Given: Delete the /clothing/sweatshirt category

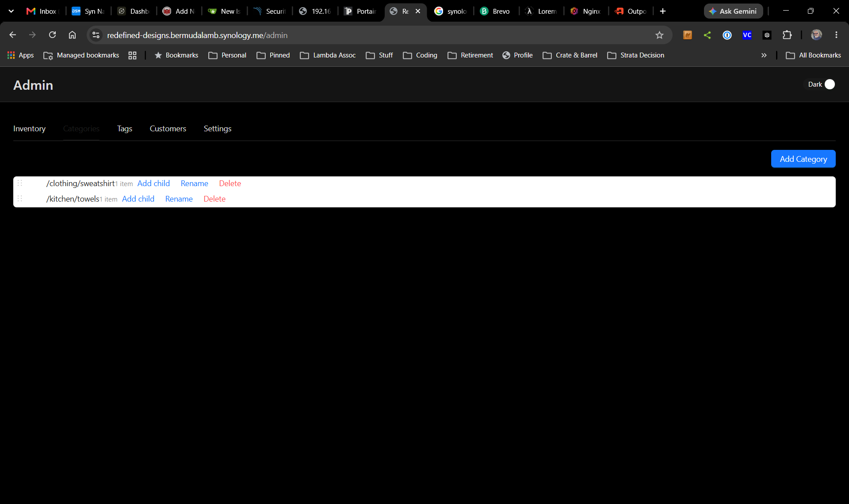Looking at the screenshot, I should coord(230,183).
